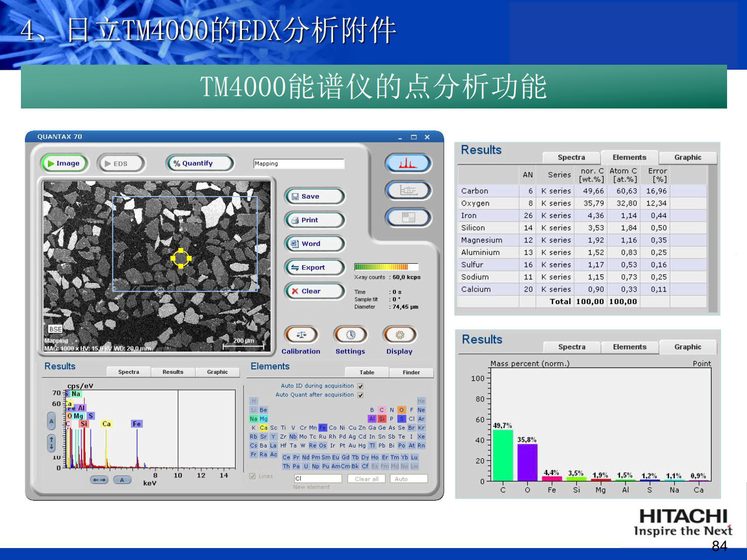The height and width of the screenshot is (560, 747).
Task: Disable Auto Quant after acquisition
Action: tap(360, 395)
